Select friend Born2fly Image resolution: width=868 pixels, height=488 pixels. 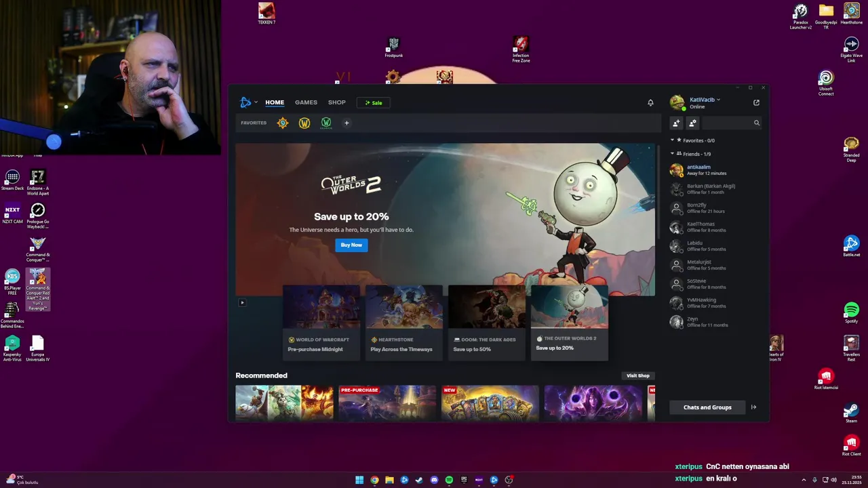tap(715, 208)
